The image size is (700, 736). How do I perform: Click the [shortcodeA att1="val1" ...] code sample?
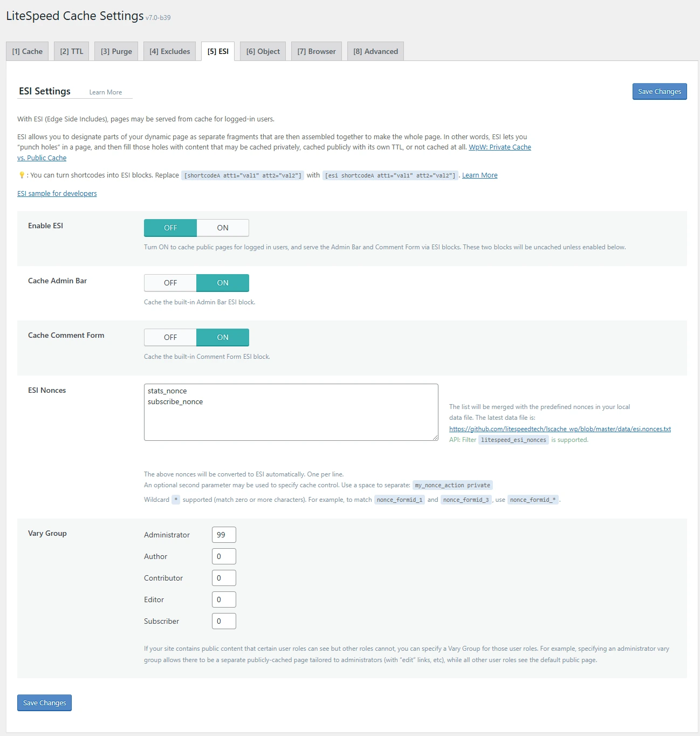coord(243,176)
